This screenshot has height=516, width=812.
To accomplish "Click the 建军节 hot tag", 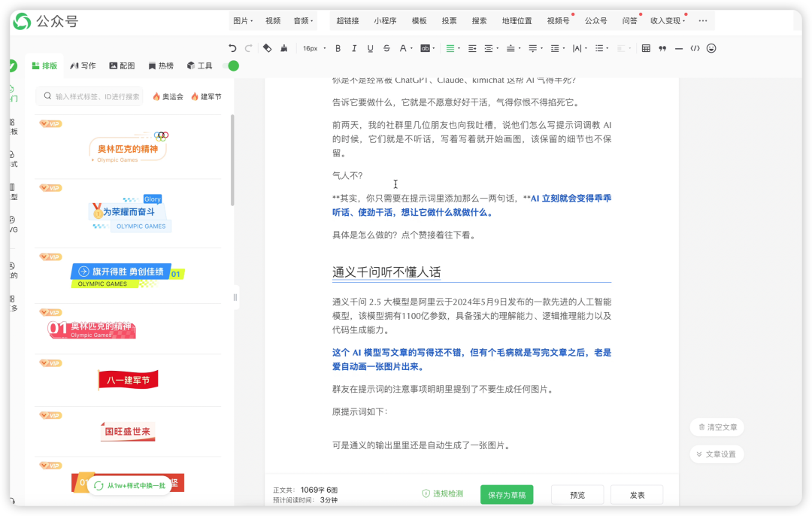I will pyautogui.click(x=206, y=96).
